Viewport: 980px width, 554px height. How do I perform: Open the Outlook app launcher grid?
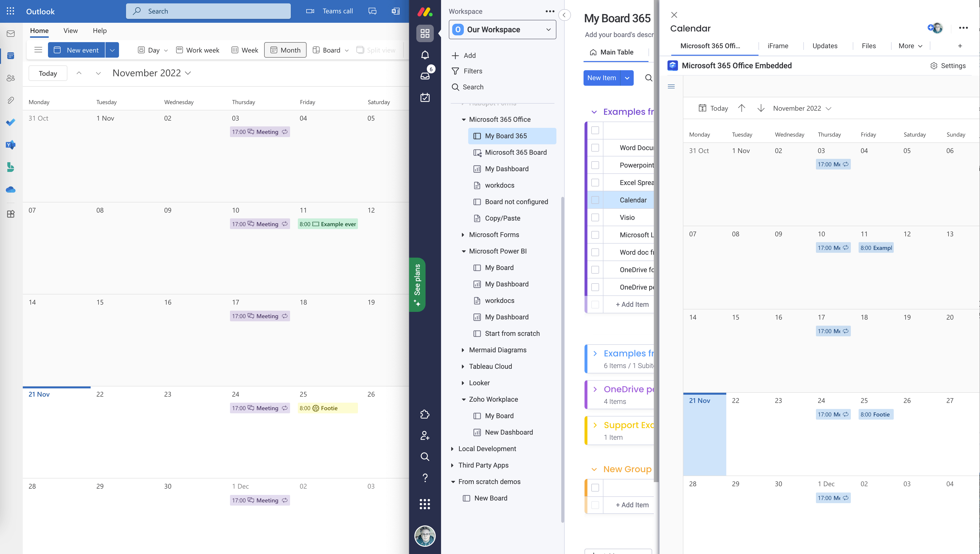point(10,11)
